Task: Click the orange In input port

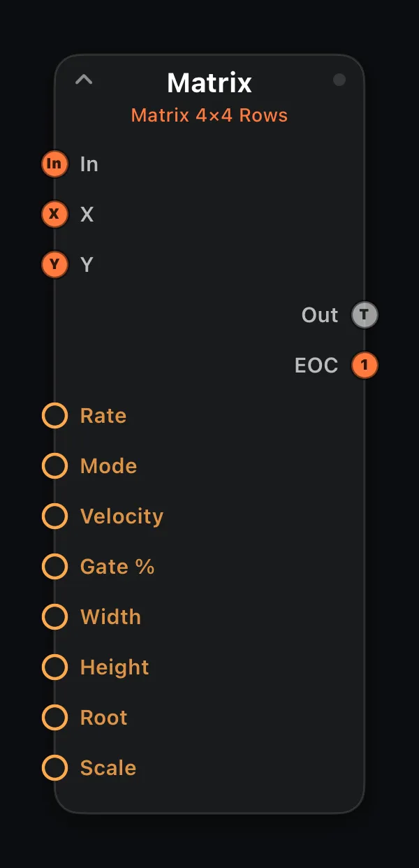Action: pos(54,164)
